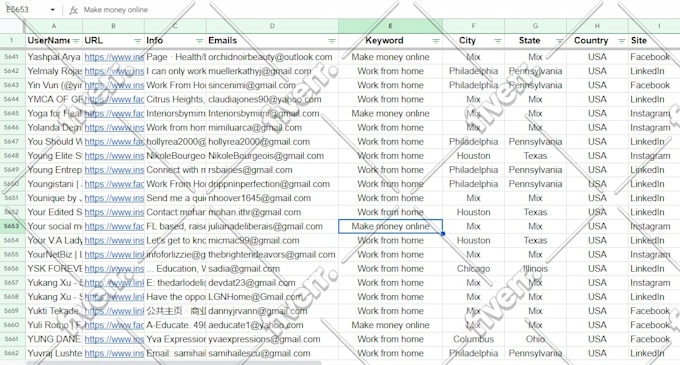Select cell with julianadeliberais@gmail.com
The image size is (680, 365).
[x=272, y=226]
